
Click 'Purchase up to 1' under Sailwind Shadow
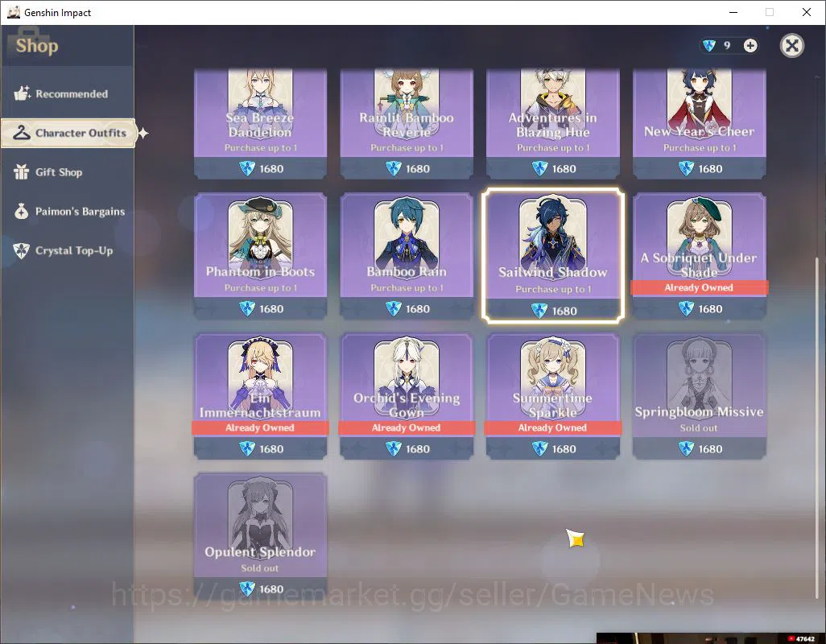[553, 289]
